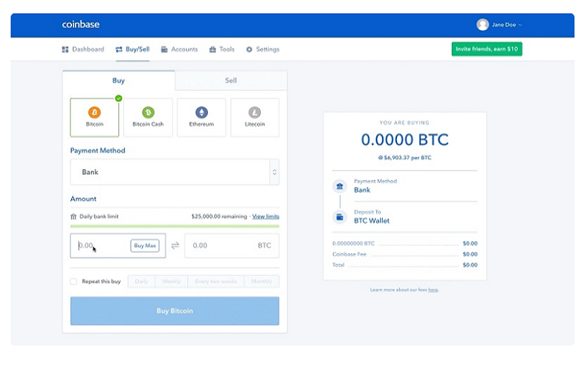The width and height of the screenshot is (588, 368).
Task: Click the Total row label
Action: pos(338,265)
